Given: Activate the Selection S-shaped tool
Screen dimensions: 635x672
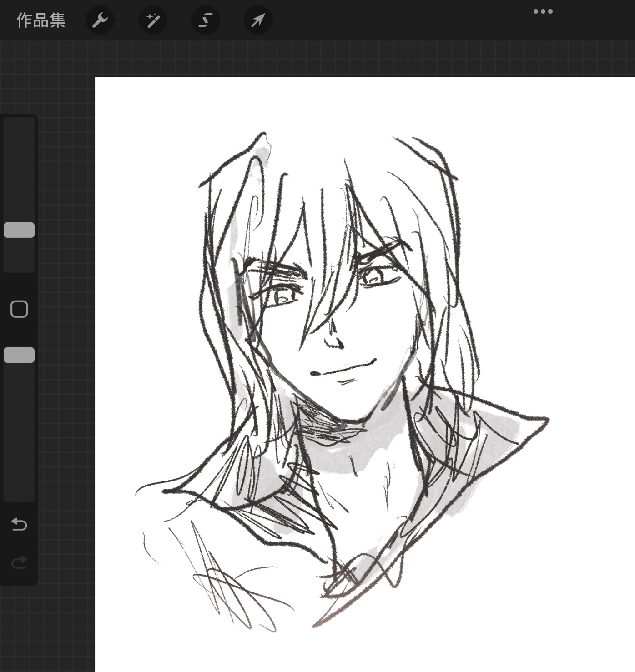Looking at the screenshot, I should (206, 20).
